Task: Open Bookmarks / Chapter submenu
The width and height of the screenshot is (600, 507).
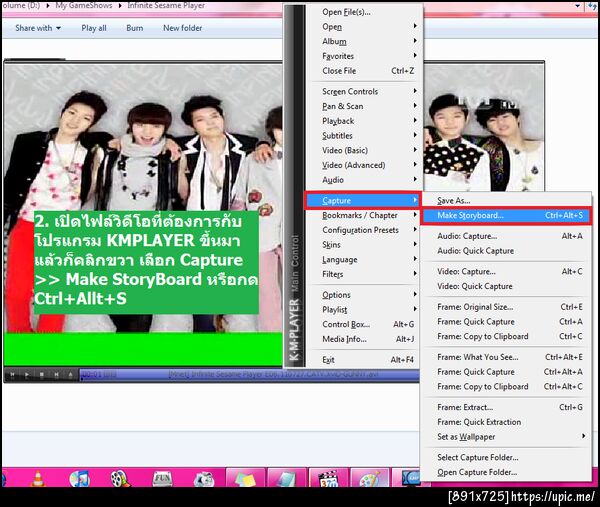Action: click(x=364, y=215)
